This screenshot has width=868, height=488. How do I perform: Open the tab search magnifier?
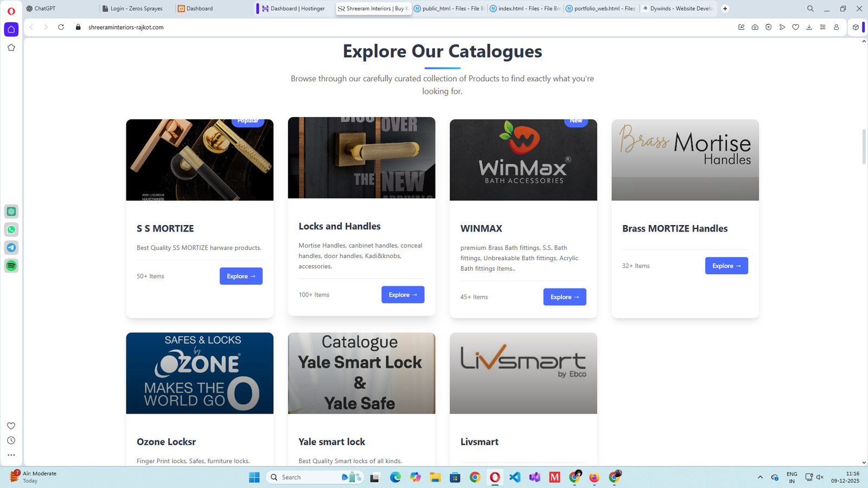(x=810, y=9)
